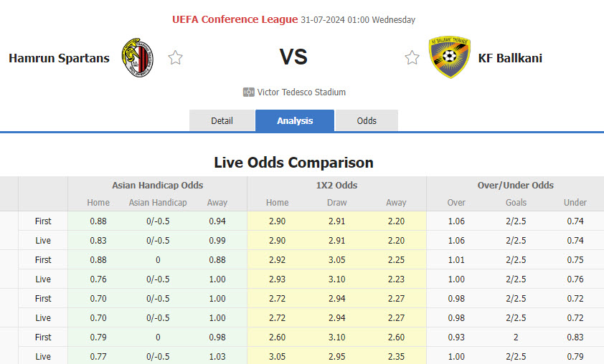Click the top row's First home handicap 0.88
This screenshot has height=364, width=604.
pyautogui.click(x=98, y=221)
